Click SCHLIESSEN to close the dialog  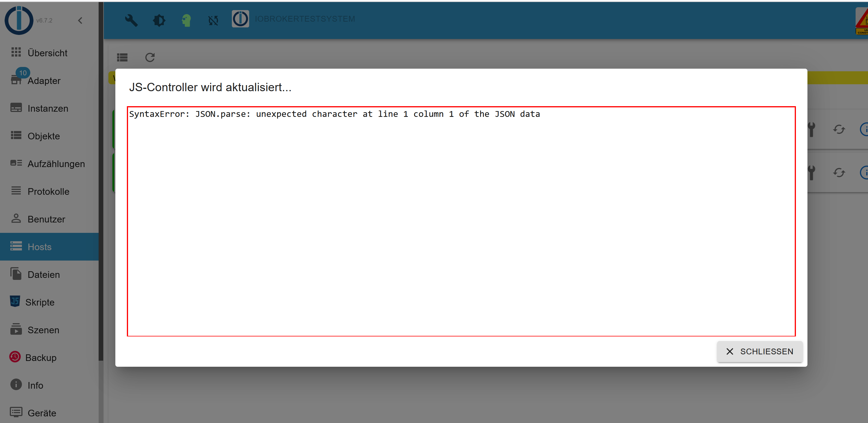(x=760, y=351)
